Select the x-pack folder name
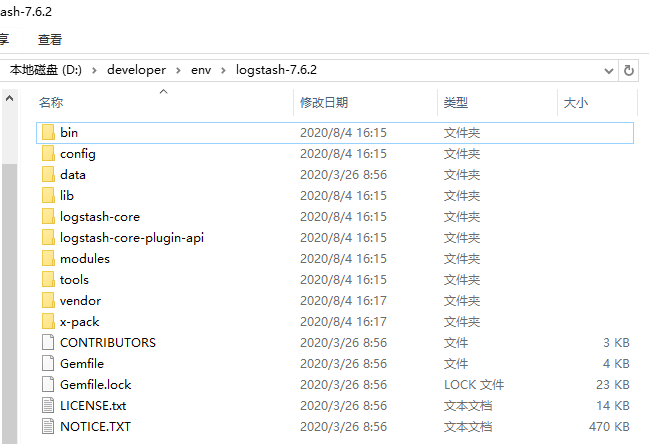 click(x=79, y=322)
